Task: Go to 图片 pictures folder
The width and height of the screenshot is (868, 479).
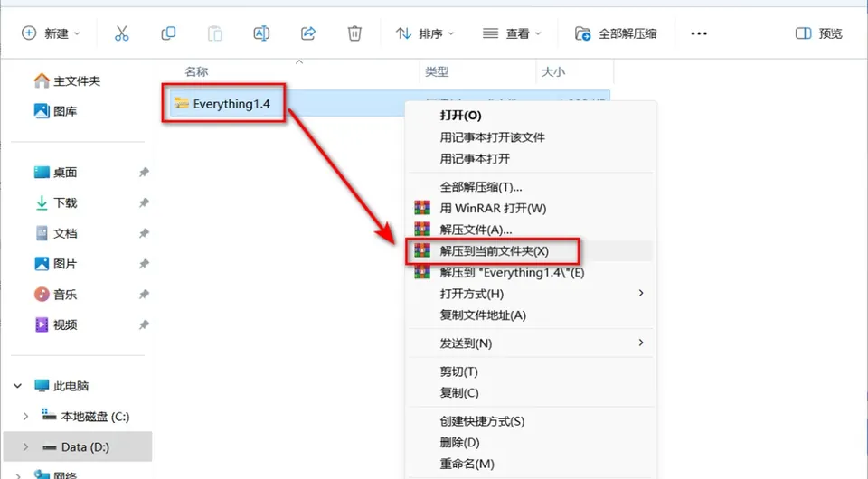Action: (x=55, y=264)
